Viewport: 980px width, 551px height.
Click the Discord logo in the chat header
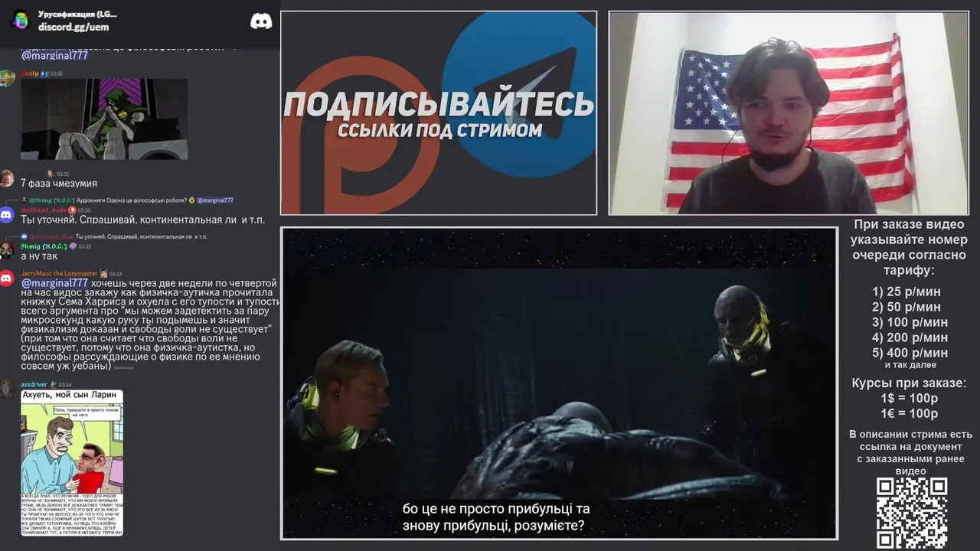261,21
